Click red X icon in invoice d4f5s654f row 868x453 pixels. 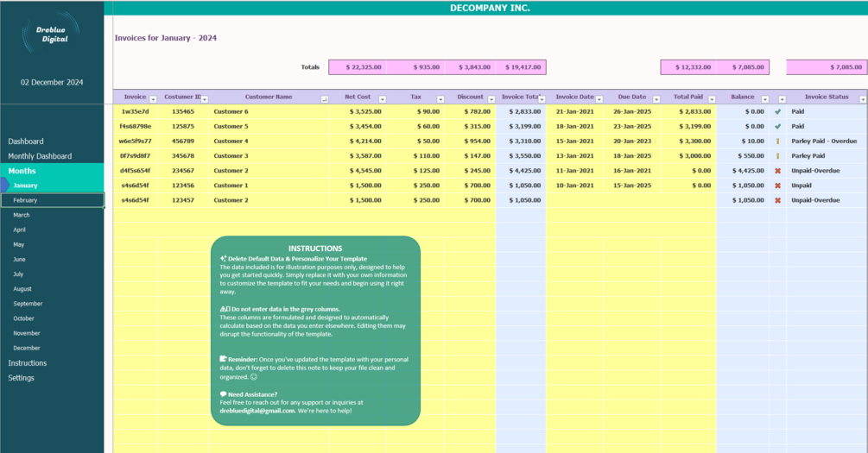coord(778,171)
